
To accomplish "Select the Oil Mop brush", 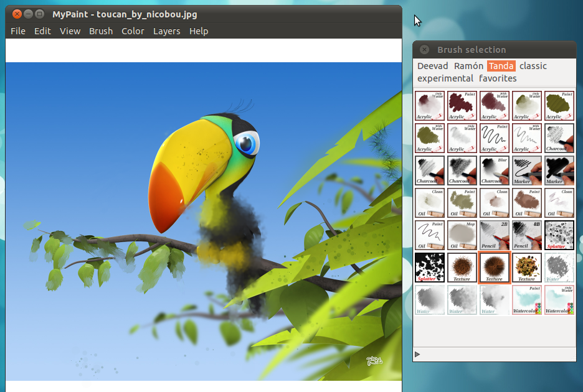I will pos(462,235).
